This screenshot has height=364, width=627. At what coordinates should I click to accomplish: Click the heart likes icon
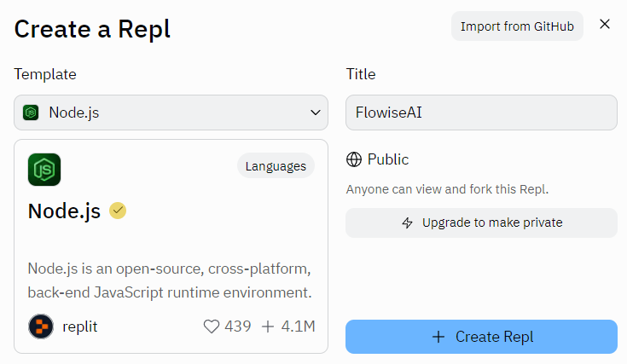[211, 326]
